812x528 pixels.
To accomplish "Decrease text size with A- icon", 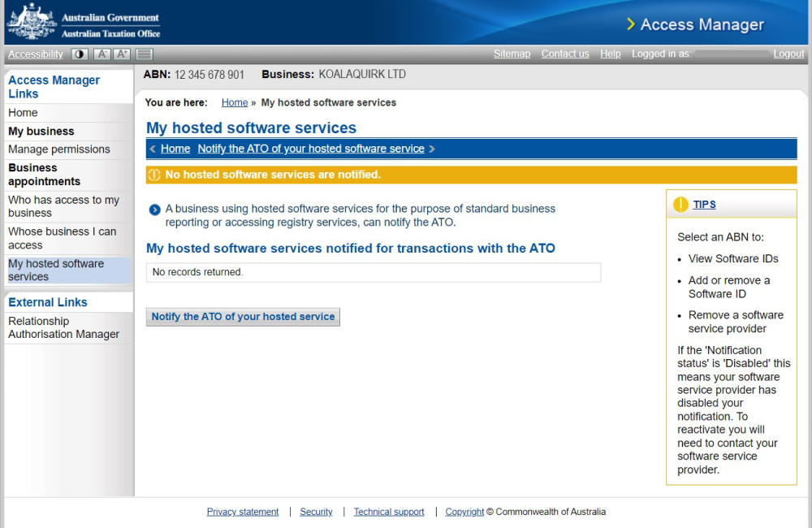I will pyautogui.click(x=102, y=54).
